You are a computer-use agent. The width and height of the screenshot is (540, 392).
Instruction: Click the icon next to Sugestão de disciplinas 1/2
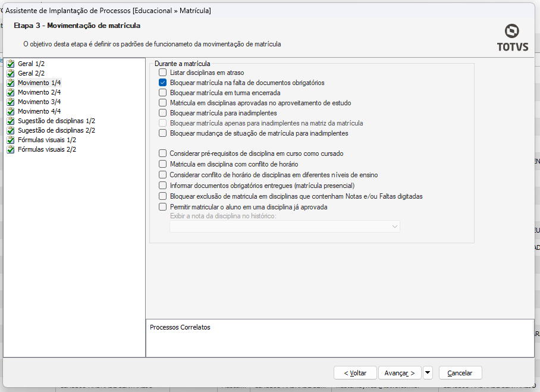tap(10, 121)
